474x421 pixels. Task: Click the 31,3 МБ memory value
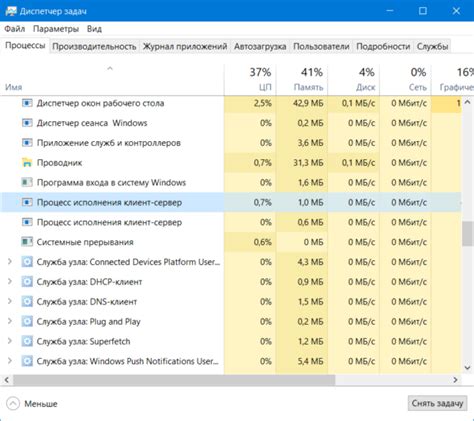(308, 163)
